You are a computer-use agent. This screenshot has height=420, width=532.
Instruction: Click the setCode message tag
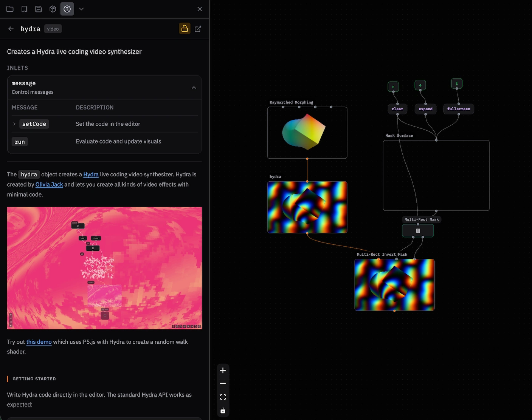(x=34, y=124)
